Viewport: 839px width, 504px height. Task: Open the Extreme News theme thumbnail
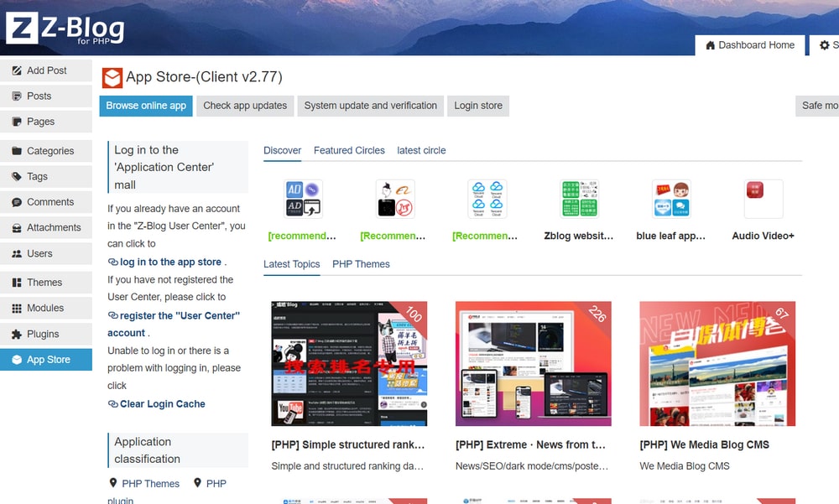[x=533, y=364]
